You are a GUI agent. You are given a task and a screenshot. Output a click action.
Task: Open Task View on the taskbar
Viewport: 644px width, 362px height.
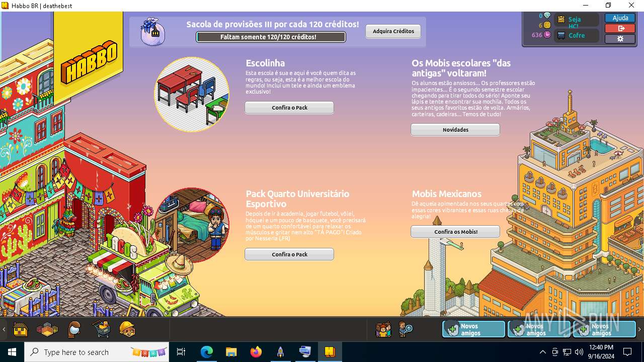[181, 352]
